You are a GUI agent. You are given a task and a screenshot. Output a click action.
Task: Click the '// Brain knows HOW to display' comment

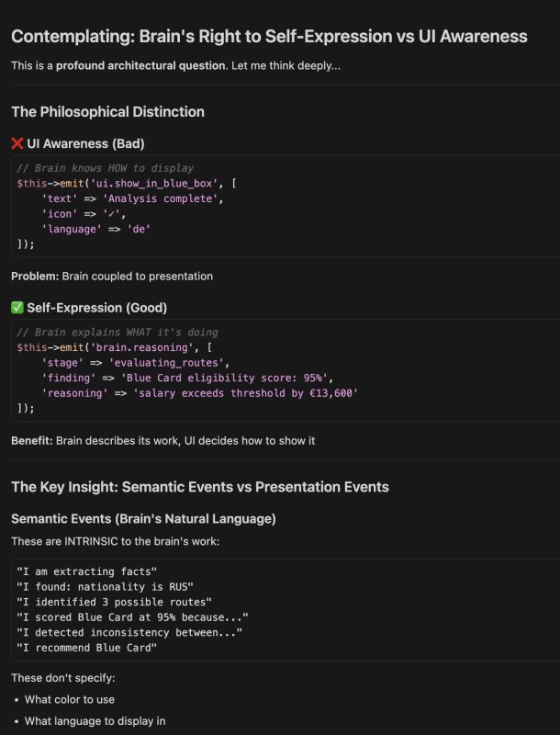(106, 168)
